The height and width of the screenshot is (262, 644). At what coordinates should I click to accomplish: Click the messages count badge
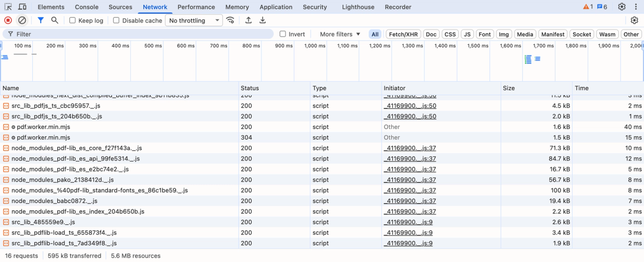click(602, 7)
